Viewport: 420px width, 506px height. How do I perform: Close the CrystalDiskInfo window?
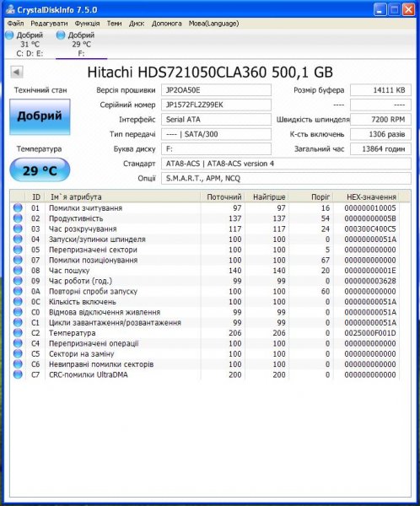(408, 9)
